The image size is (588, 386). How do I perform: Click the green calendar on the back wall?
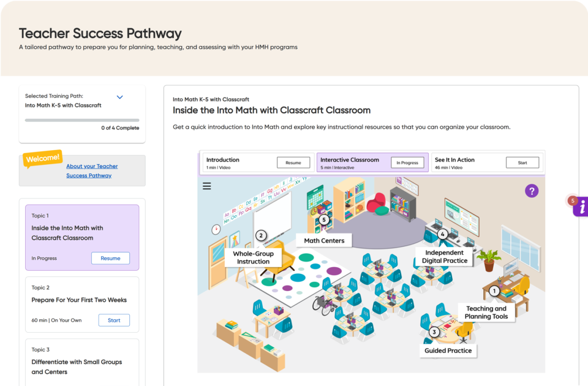[315, 197]
